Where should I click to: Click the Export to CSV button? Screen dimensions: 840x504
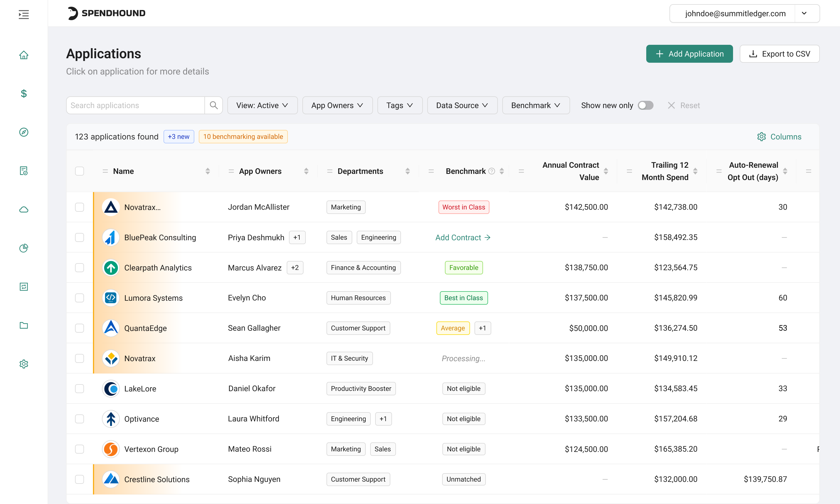[x=780, y=54]
